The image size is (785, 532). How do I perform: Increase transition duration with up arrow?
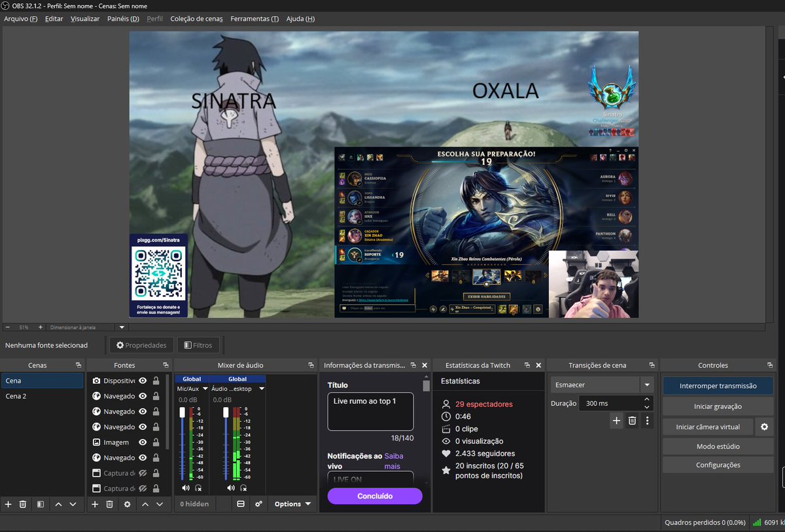[x=647, y=399]
